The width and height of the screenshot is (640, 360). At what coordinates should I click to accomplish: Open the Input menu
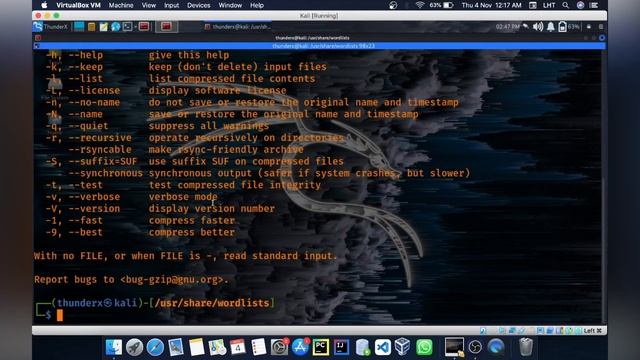171,5
